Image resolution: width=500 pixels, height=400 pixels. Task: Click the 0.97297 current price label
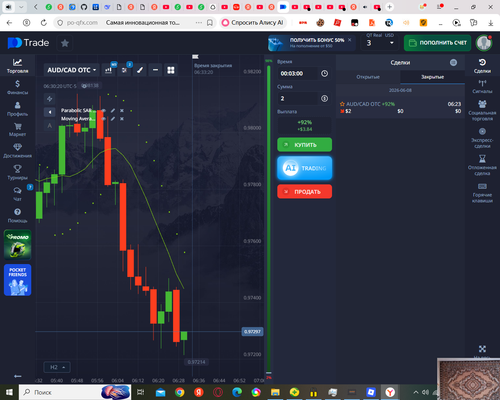252,332
